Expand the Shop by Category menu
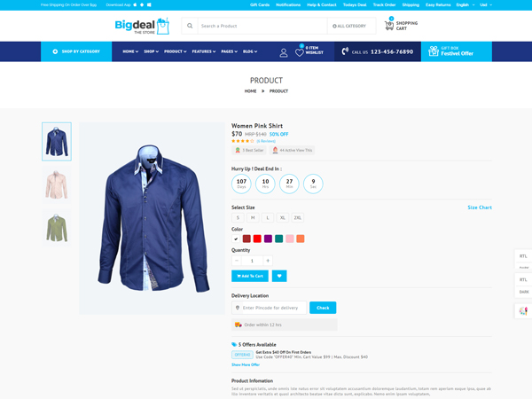Image resolution: width=532 pixels, height=399 pixels. click(x=76, y=51)
